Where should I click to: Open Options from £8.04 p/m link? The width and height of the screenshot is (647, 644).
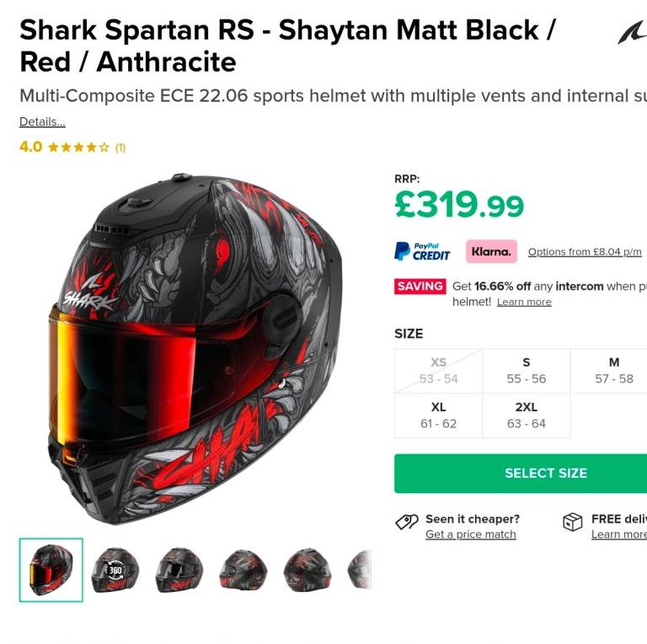(585, 252)
